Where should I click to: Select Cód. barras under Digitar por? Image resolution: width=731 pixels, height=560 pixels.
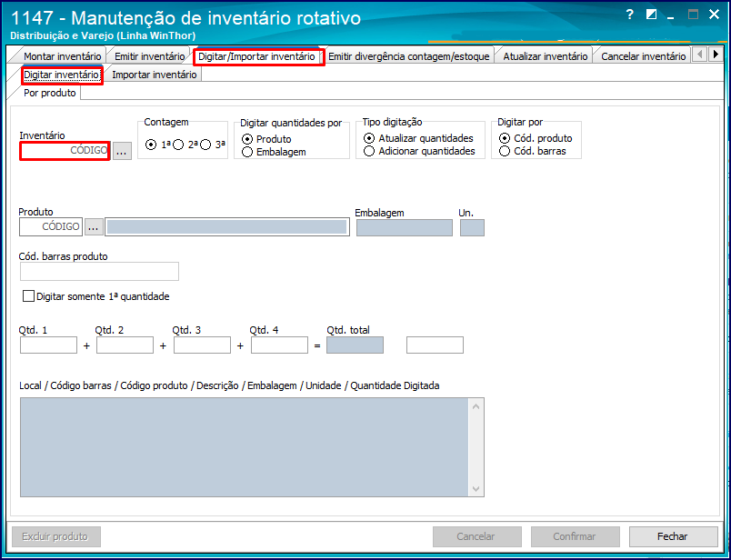tap(504, 151)
